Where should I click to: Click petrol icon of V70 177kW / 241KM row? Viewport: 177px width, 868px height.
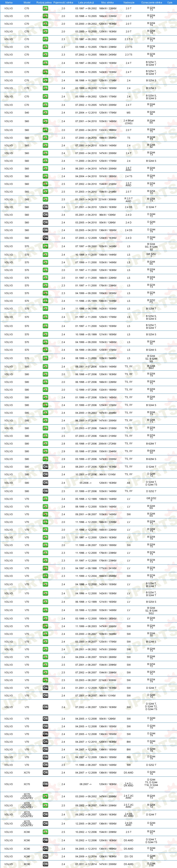click(45, 568)
